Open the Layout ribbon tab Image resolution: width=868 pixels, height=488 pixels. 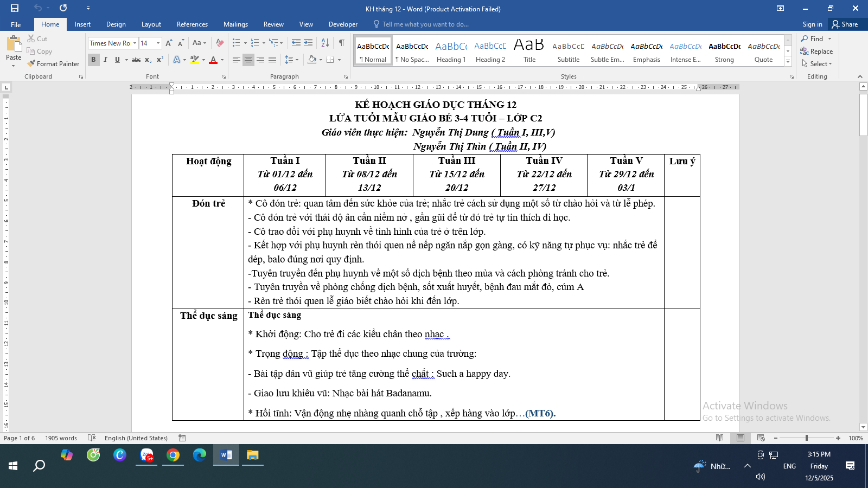pos(151,24)
